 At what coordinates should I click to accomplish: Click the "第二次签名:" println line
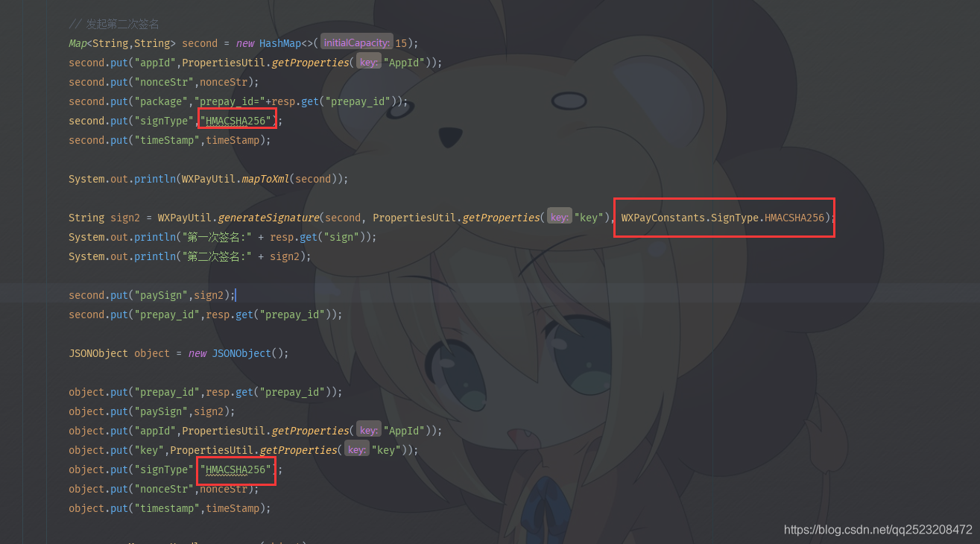(x=190, y=256)
